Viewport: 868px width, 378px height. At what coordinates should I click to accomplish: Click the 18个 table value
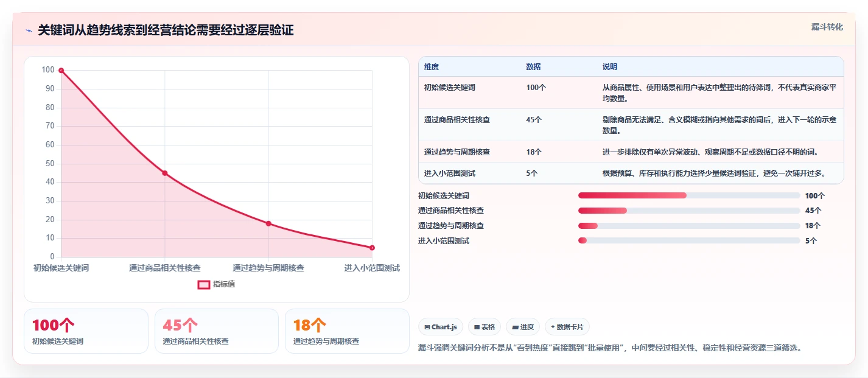pos(534,152)
